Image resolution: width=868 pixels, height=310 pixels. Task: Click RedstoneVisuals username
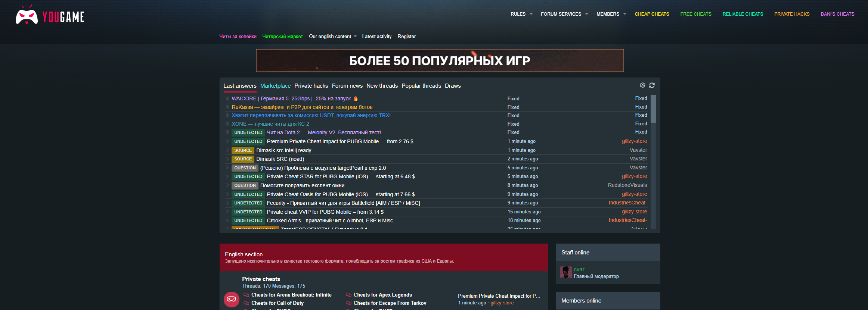(x=627, y=185)
